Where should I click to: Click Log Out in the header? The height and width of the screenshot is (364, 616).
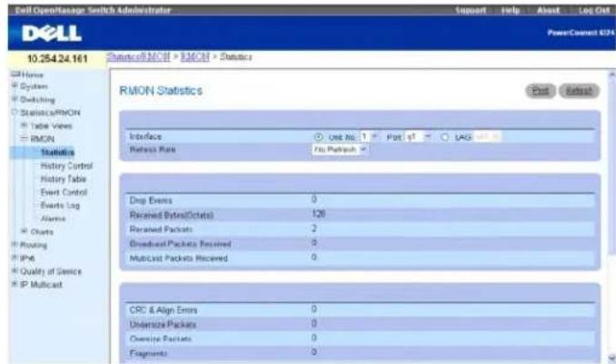point(594,10)
